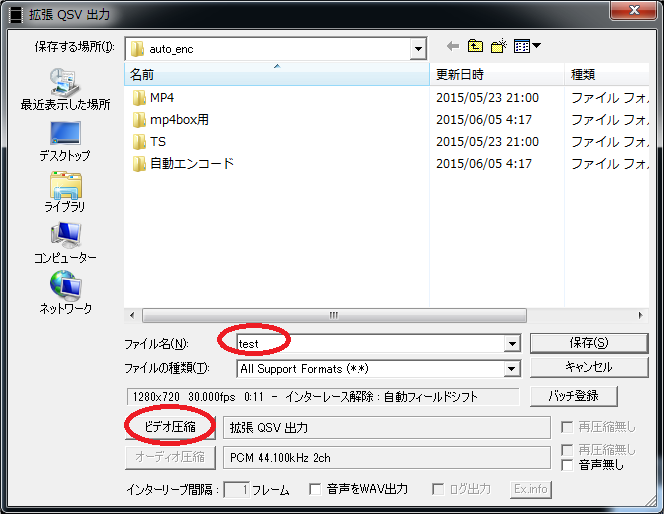Image resolution: width=664 pixels, height=514 pixels.
Task: Select the 2015/06/05 4:17 date of mp4box用 row
Action: (484, 120)
